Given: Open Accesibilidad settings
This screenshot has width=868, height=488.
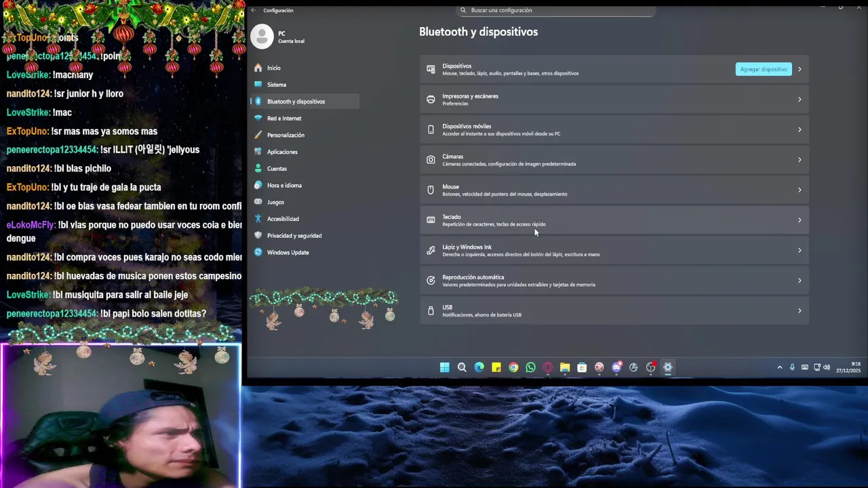Looking at the screenshot, I should pos(305,219).
